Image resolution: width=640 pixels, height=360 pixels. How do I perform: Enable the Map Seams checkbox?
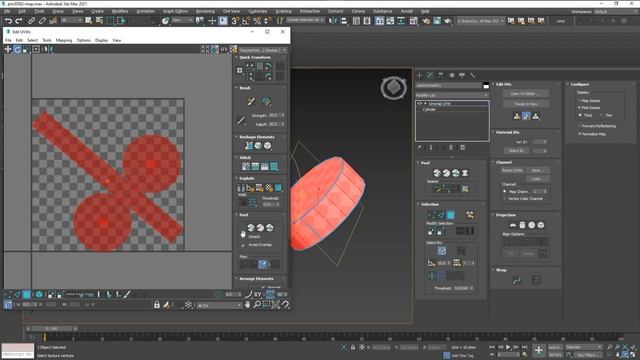coord(579,100)
